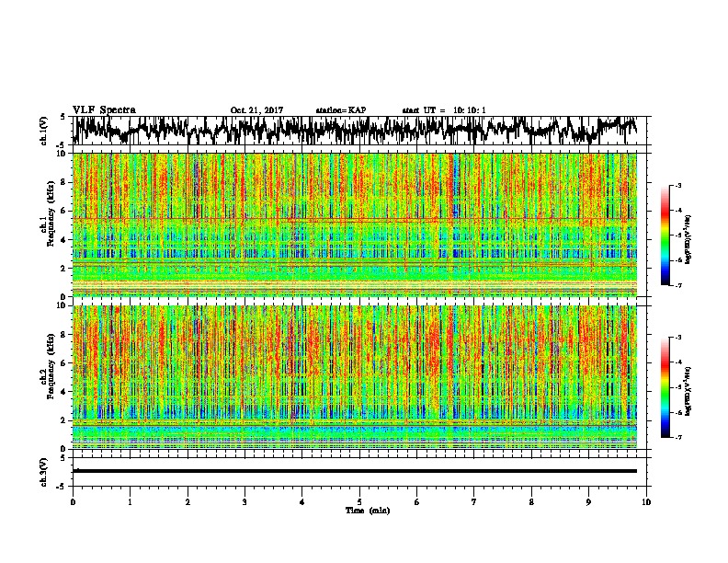Click the "-3" tick on lower colorbar
The height and width of the screenshot is (563, 728).
point(677,338)
